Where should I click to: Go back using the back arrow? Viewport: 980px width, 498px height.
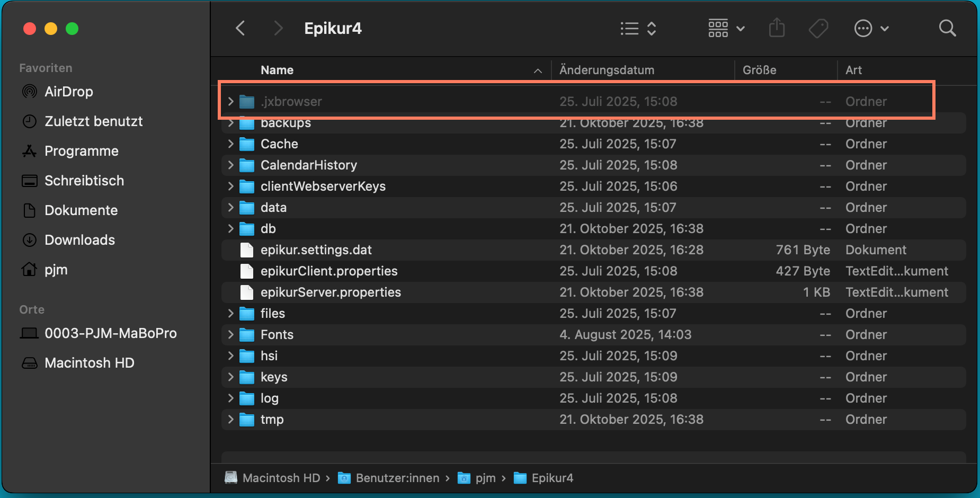[x=240, y=28]
